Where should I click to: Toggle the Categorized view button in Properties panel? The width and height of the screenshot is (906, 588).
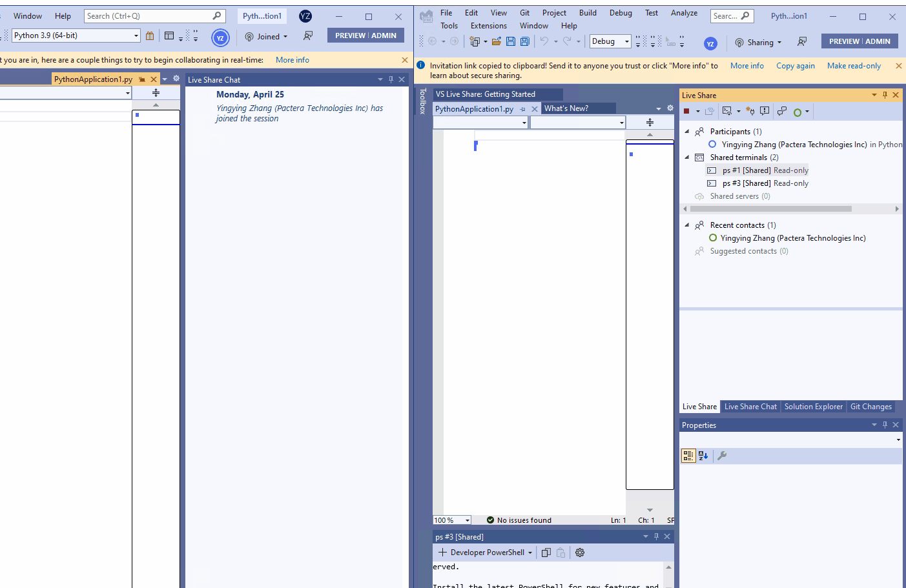click(688, 456)
